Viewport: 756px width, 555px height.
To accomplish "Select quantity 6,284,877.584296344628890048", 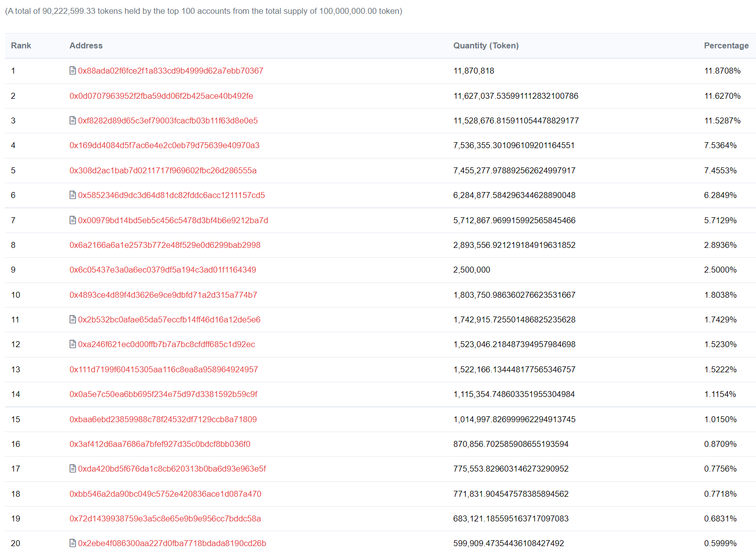I will pyautogui.click(x=515, y=195).
